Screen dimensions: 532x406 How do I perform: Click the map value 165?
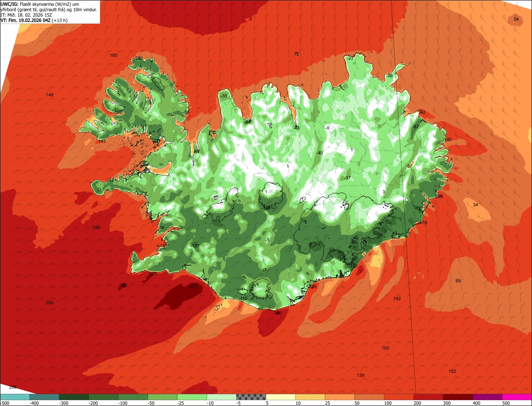pyautogui.click(x=113, y=56)
